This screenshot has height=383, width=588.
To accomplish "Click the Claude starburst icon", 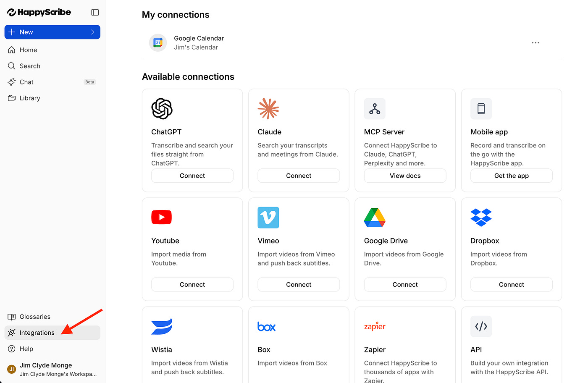I will point(268,109).
